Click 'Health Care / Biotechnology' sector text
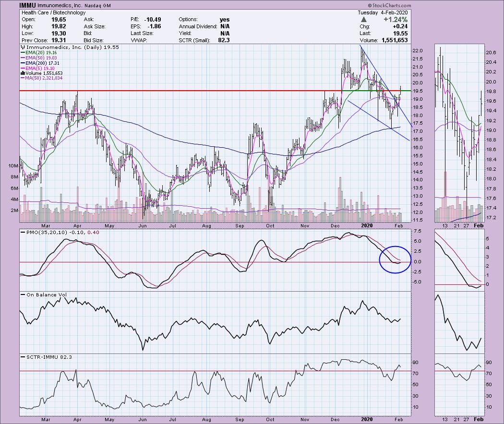The height and width of the screenshot is (424, 504). point(53,12)
